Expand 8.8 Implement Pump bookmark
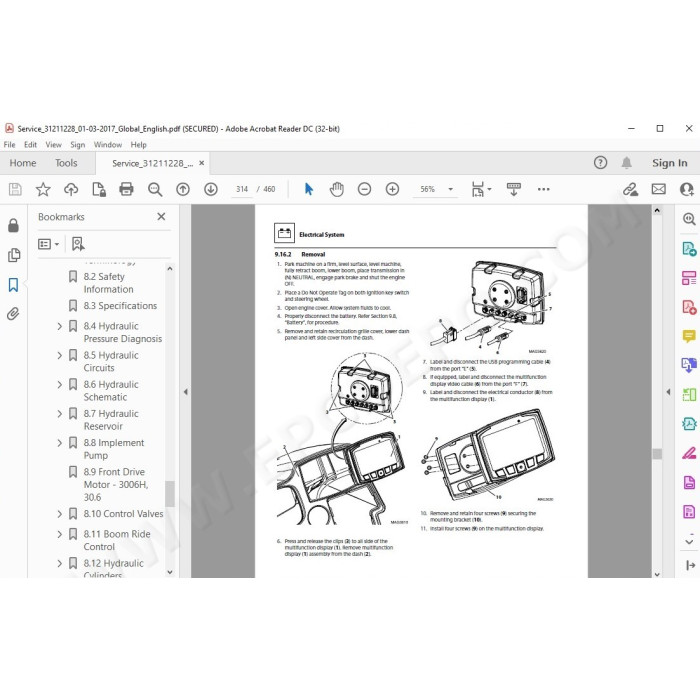 pos(59,443)
